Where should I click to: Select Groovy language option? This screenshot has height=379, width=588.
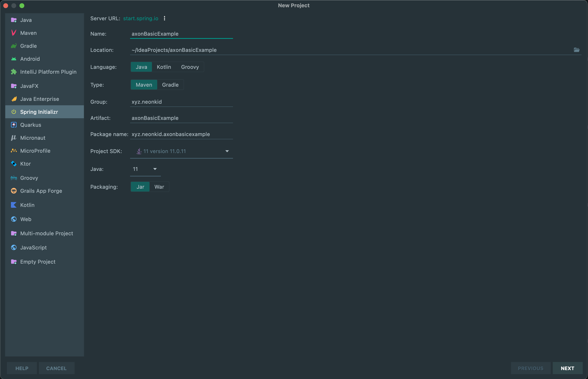(x=190, y=67)
